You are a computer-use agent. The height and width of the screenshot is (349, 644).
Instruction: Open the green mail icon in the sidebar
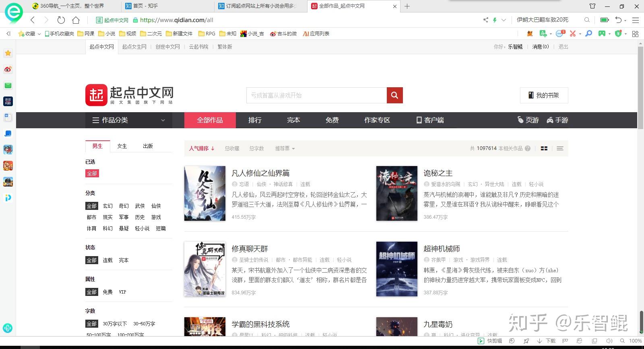tap(8, 85)
